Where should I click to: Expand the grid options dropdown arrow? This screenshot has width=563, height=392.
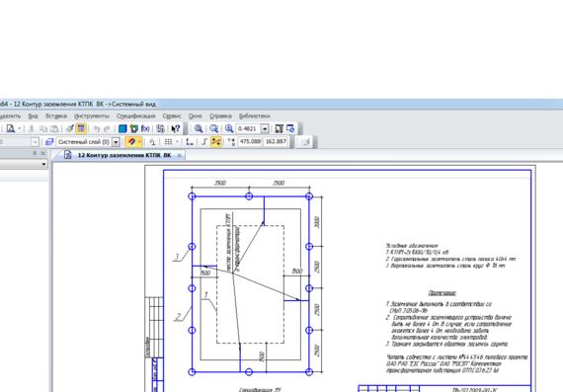click(x=177, y=142)
